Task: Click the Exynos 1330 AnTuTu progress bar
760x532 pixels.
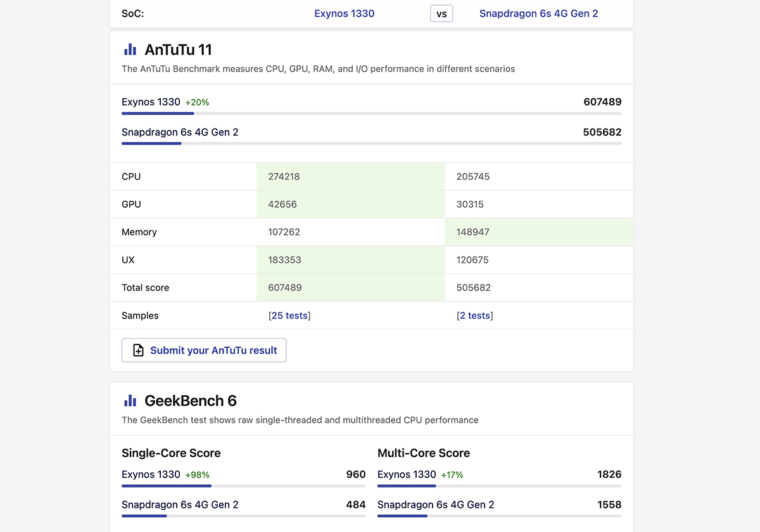Action: point(371,113)
